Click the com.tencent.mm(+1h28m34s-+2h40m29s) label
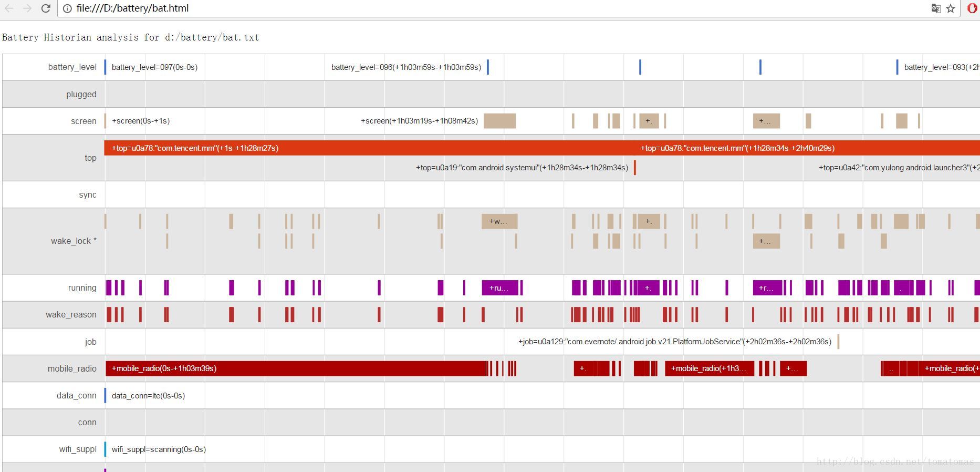The height and width of the screenshot is (472, 980). coord(737,148)
